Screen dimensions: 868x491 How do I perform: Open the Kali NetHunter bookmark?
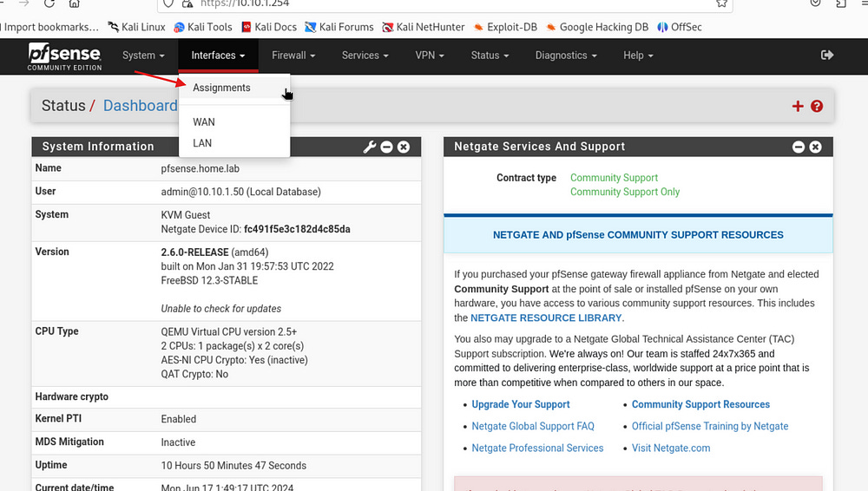coord(424,27)
